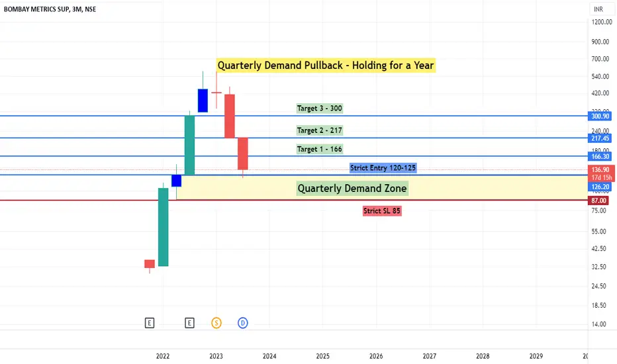
Task: Select the Strict Entry 120-125 label
Action: click(383, 167)
